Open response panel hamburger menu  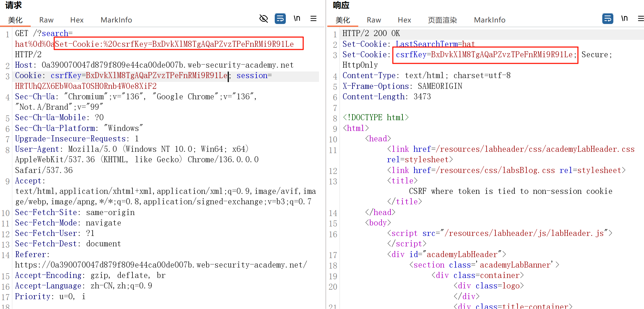[x=641, y=19]
